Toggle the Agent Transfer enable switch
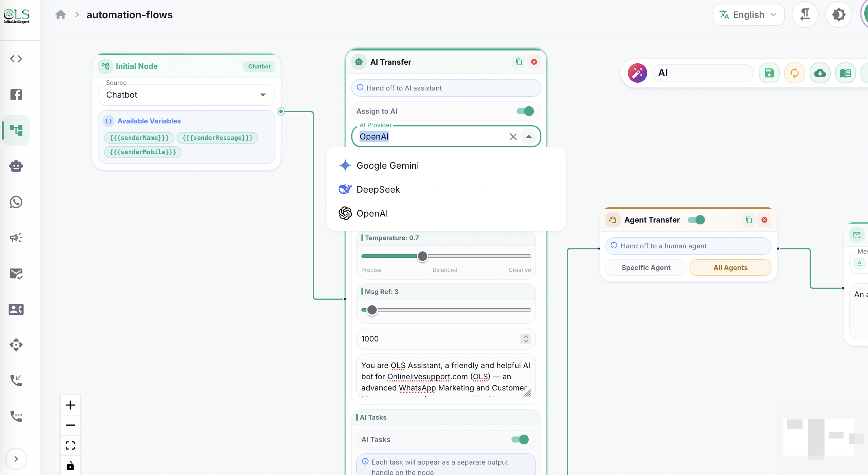Screen dimensions: 868x475 [696, 220]
